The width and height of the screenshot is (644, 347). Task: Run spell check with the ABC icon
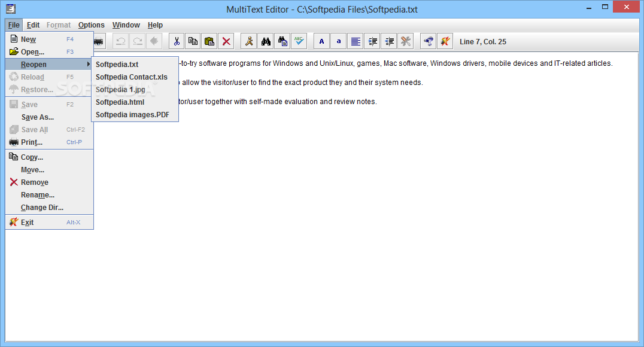coord(299,41)
